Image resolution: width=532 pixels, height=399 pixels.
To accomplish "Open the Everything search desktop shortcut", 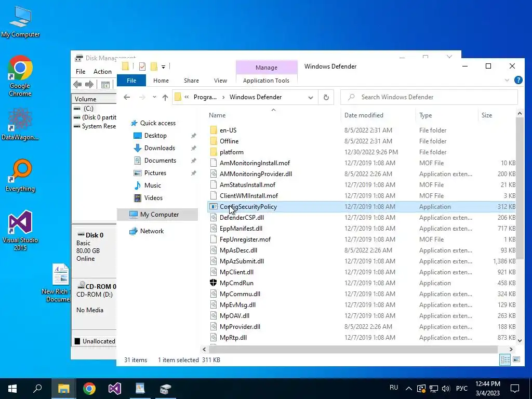I will tap(20, 176).
